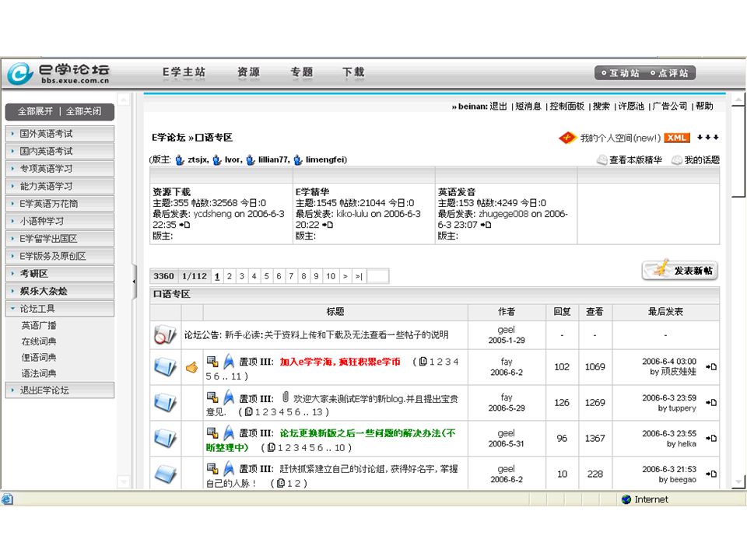Click the announcement icon in 论坛公告 row
The height and width of the screenshot is (560, 747).
(165, 334)
